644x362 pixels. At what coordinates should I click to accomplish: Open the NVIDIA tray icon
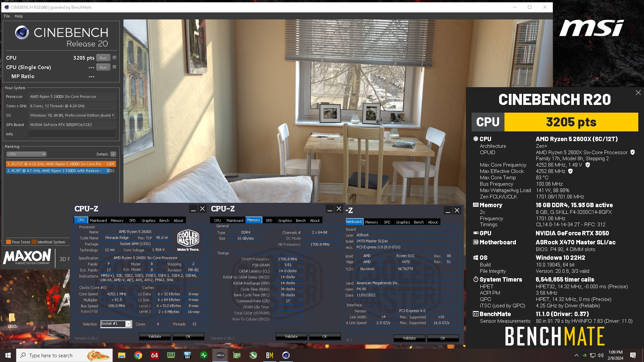pos(585,355)
